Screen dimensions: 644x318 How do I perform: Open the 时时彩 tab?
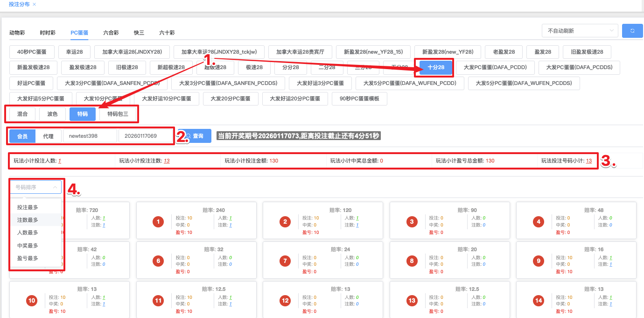pyautogui.click(x=48, y=33)
